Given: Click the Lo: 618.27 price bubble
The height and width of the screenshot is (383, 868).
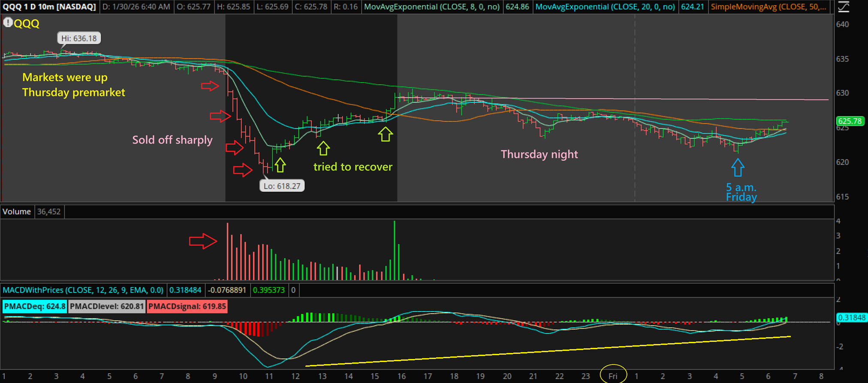Looking at the screenshot, I should (282, 186).
